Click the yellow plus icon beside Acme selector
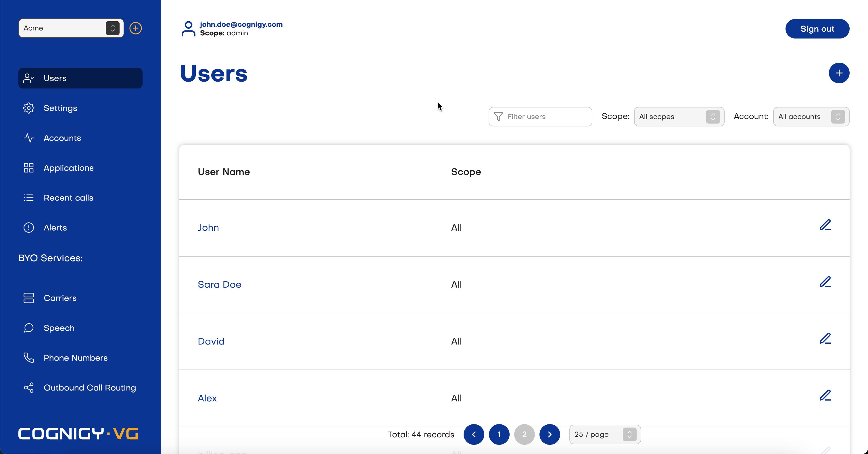Screen dimensions: 868x454 point(135,28)
